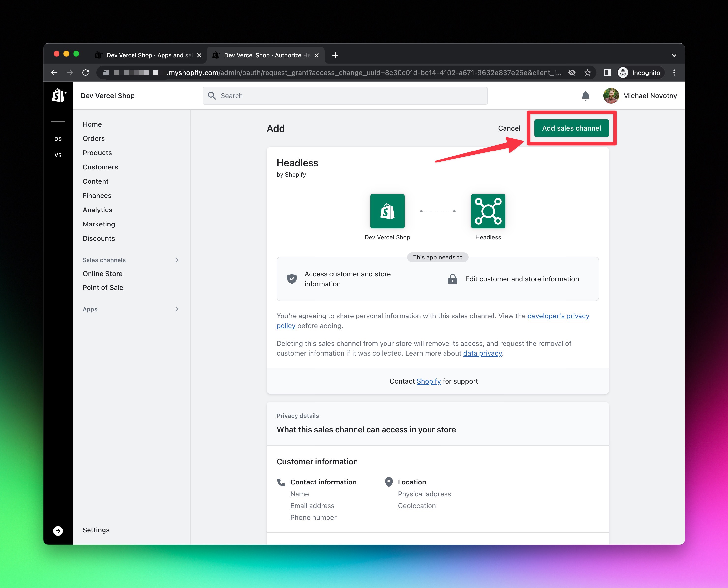Click the Dev Vercel Shop app tile

coord(387,211)
